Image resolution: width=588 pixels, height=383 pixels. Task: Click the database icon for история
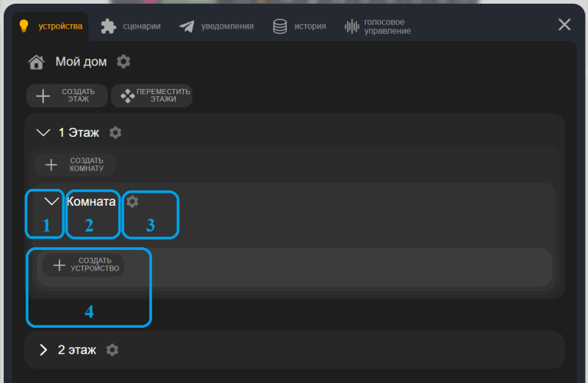(x=280, y=26)
